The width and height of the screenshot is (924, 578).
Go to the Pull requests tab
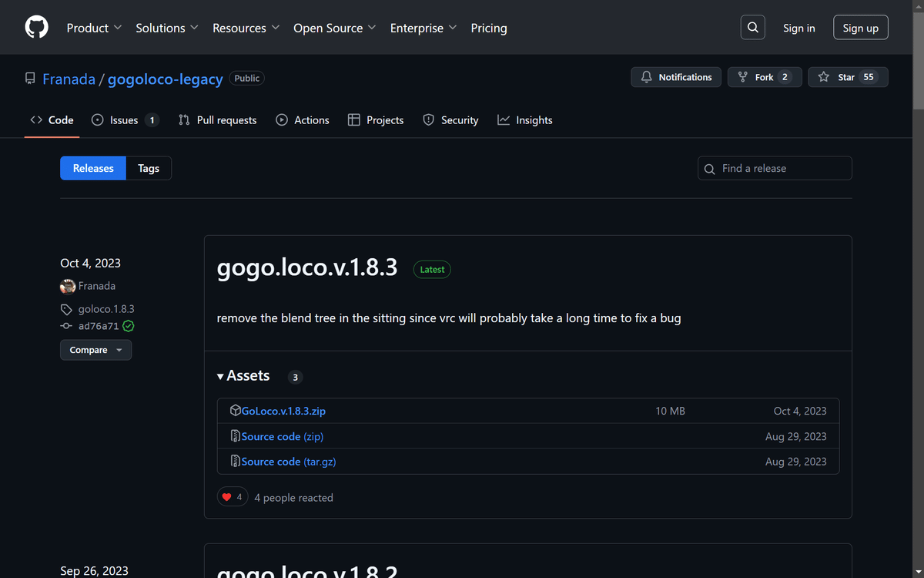pos(218,120)
